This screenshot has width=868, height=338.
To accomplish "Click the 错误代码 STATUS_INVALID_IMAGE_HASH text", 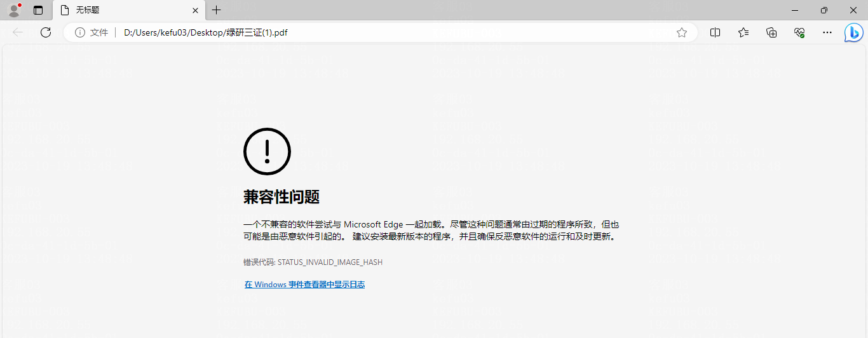I will click(x=313, y=262).
